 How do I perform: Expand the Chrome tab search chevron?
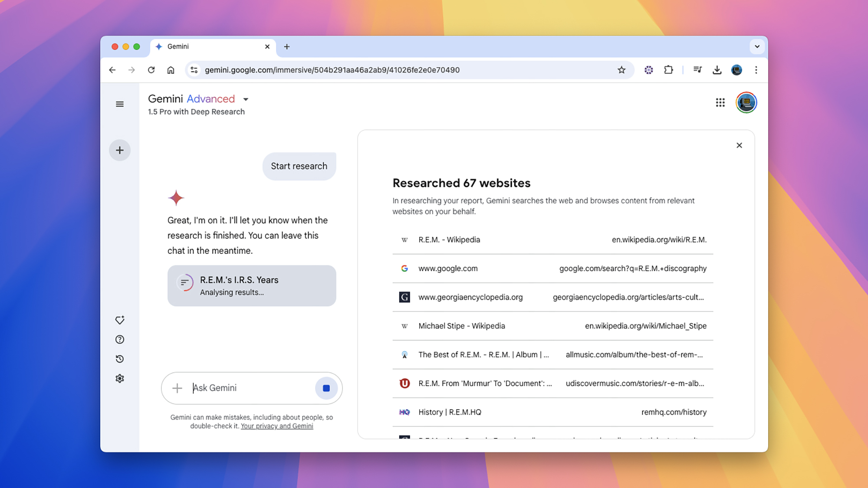[757, 46]
